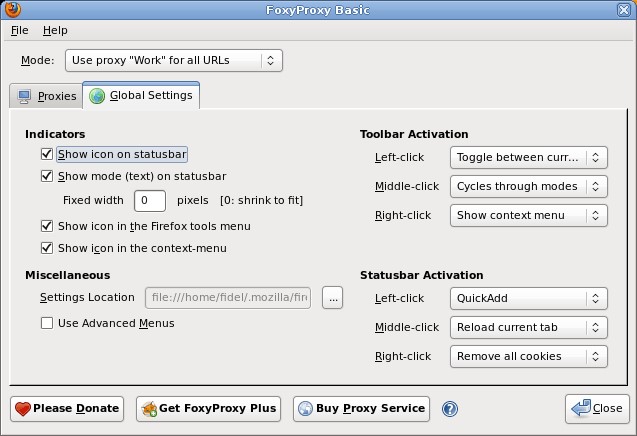Open Statusbar Middle-click Reload current tab dropdown
This screenshot has width=637, height=436.
529,328
